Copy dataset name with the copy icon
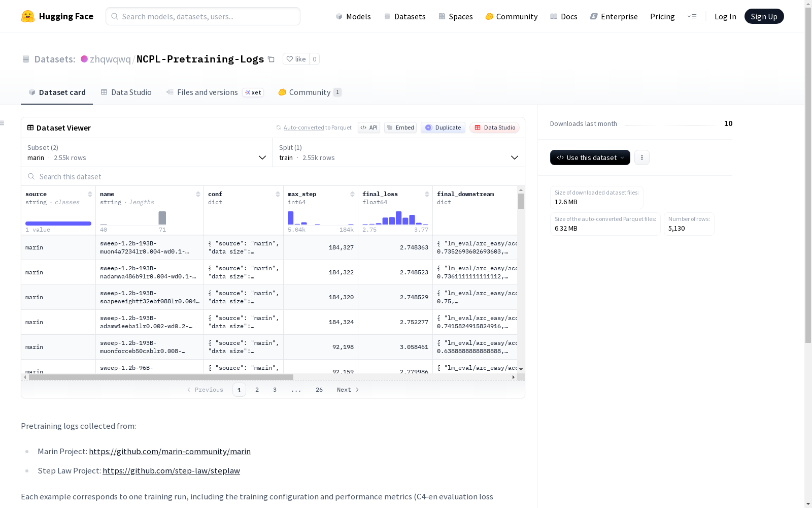Viewport: 812px width, 508px height. point(272,59)
